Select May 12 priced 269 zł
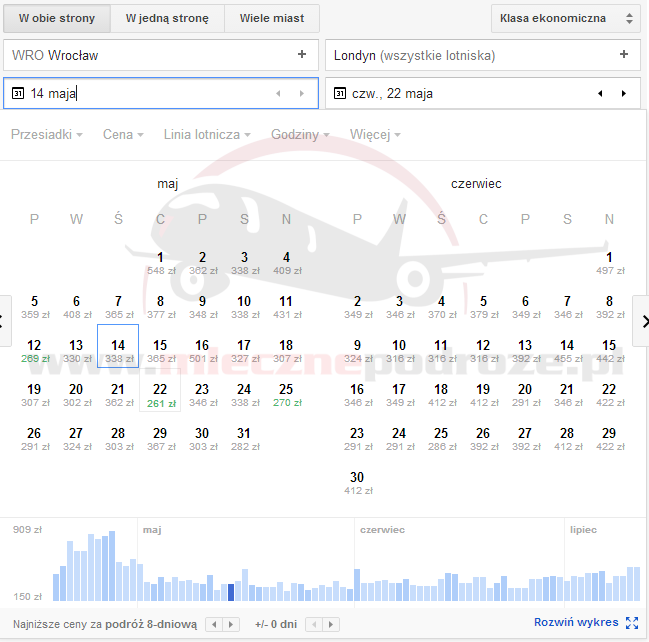This screenshot has height=642, width=649. point(35,351)
